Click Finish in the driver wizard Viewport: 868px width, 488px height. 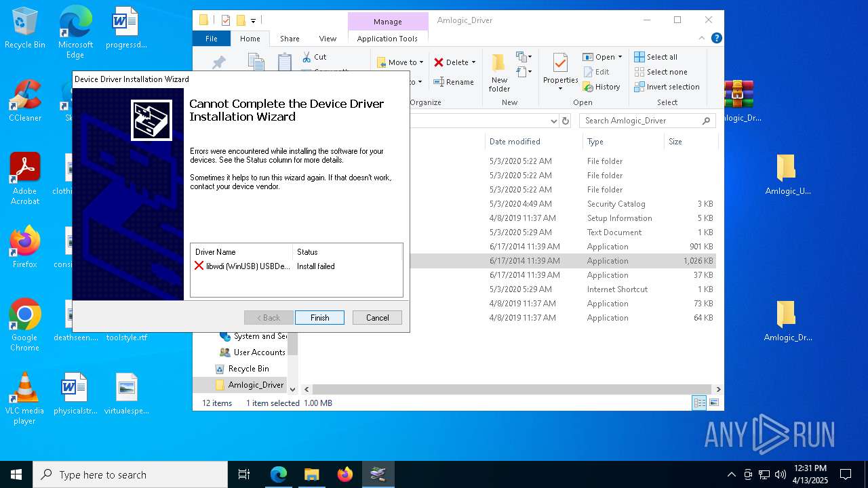point(319,318)
